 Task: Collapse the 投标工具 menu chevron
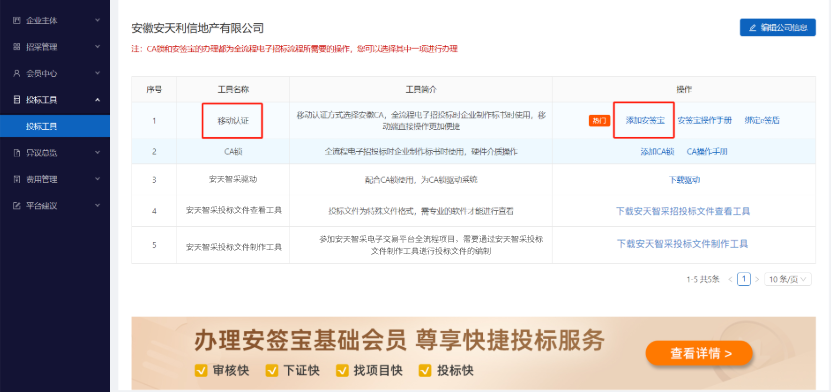[x=98, y=100]
